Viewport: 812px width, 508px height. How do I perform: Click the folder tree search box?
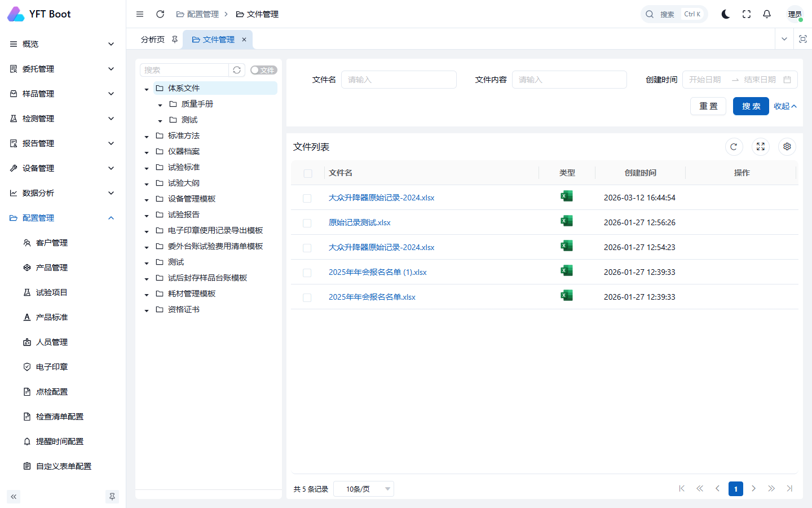click(184, 70)
